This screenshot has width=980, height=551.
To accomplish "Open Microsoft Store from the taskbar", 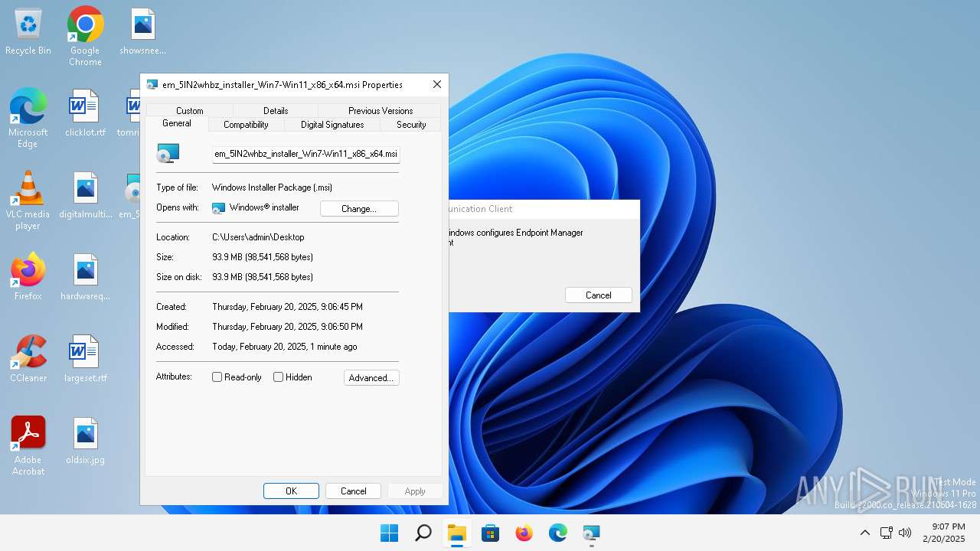I will point(490,533).
